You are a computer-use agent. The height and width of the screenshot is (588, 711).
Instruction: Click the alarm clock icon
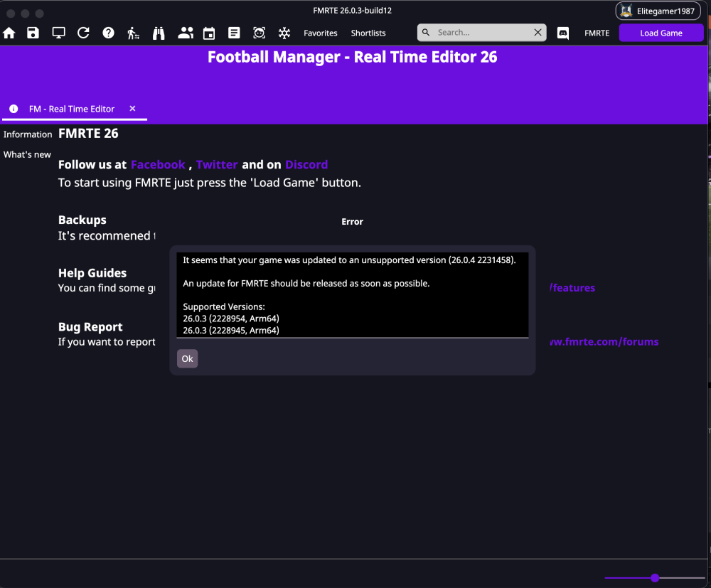(x=259, y=33)
